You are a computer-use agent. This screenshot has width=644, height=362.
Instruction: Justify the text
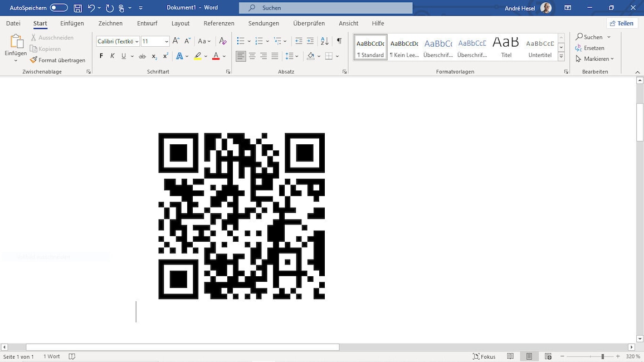coord(275,56)
